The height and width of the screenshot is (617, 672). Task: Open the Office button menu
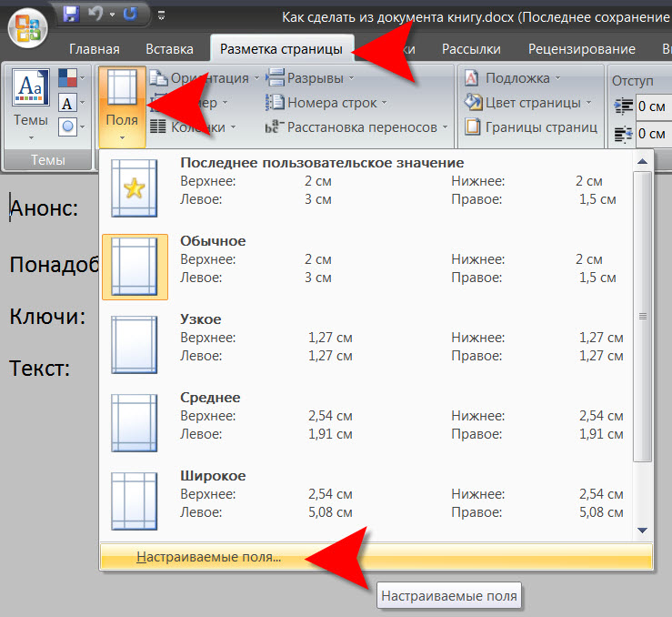coord(28,27)
